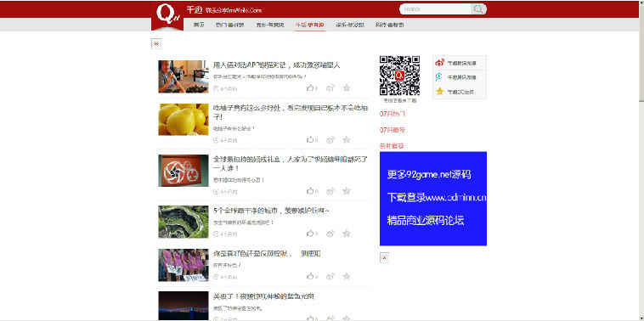Click the white Q logo on red ribbon

point(167,15)
